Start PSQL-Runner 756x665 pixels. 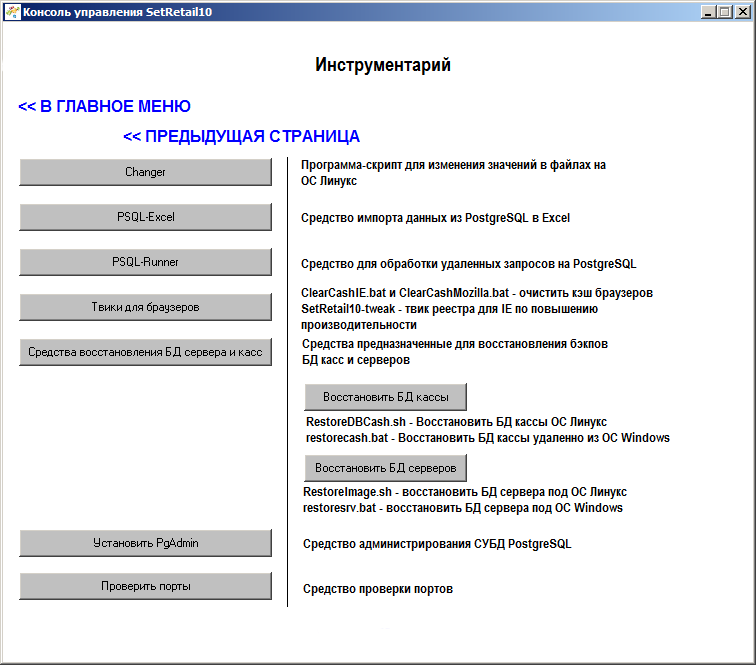(145, 262)
